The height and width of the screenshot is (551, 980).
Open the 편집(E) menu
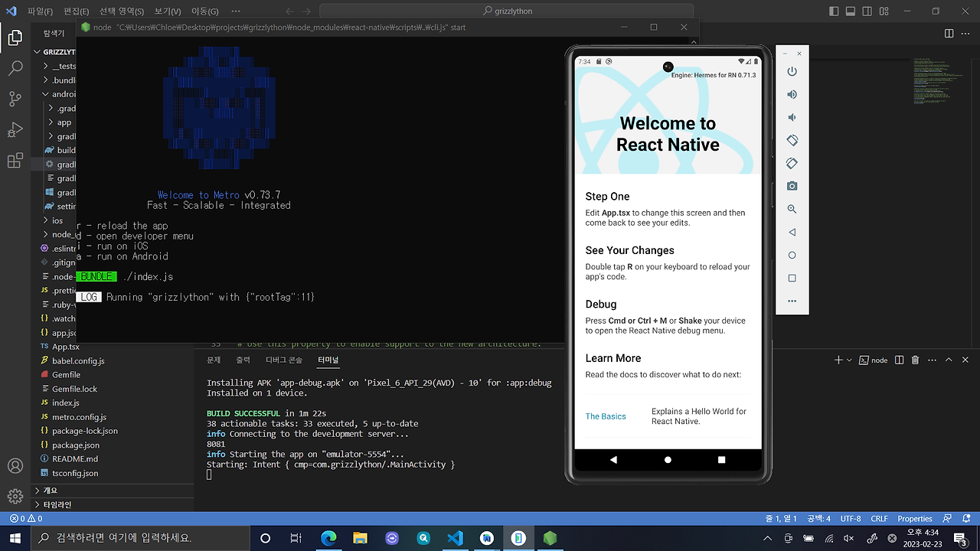pyautogui.click(x=76, y=11)
